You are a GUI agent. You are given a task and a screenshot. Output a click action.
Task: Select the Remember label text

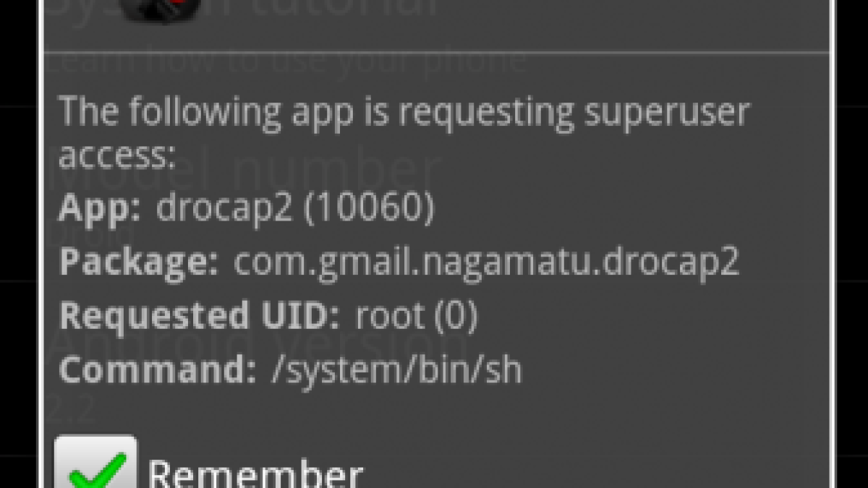pyautogui.click(x=255, y=475)
